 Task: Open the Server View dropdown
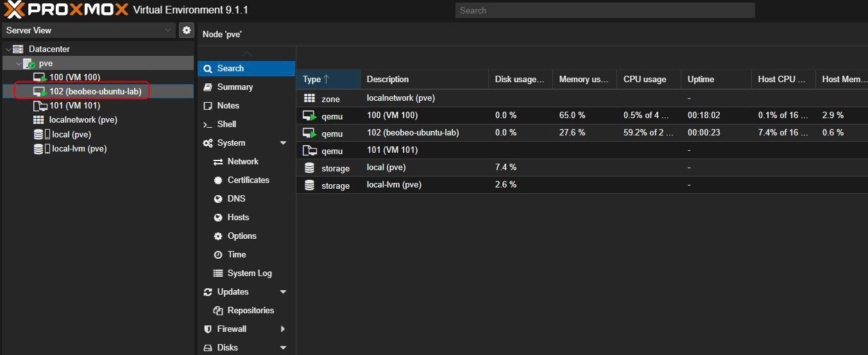pos(89,30)
